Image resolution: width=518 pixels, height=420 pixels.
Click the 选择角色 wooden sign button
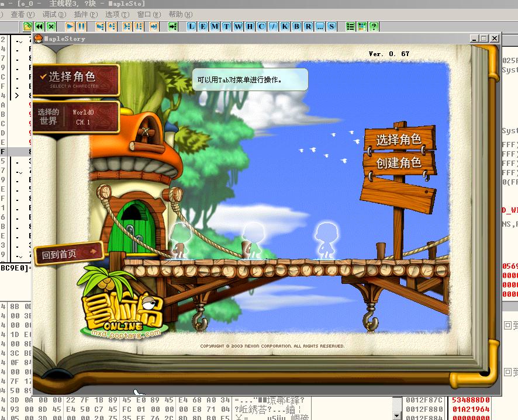(x=399, y=140)
